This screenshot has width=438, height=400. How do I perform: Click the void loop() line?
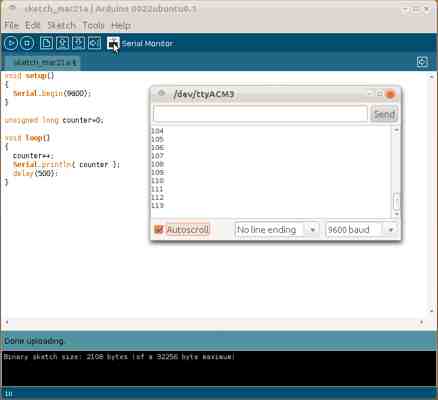click(27, 138)
